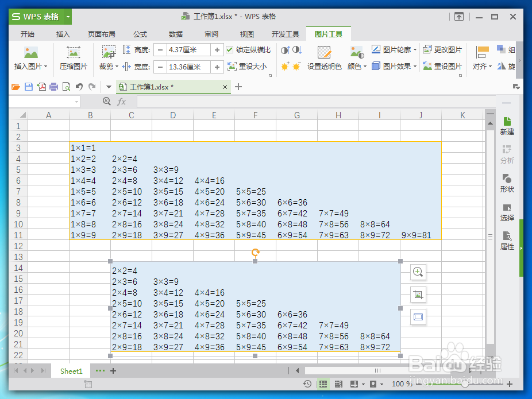Viewport: 532px width, 399px height.
Task: Click the height value field
Action: coord(188,50)
